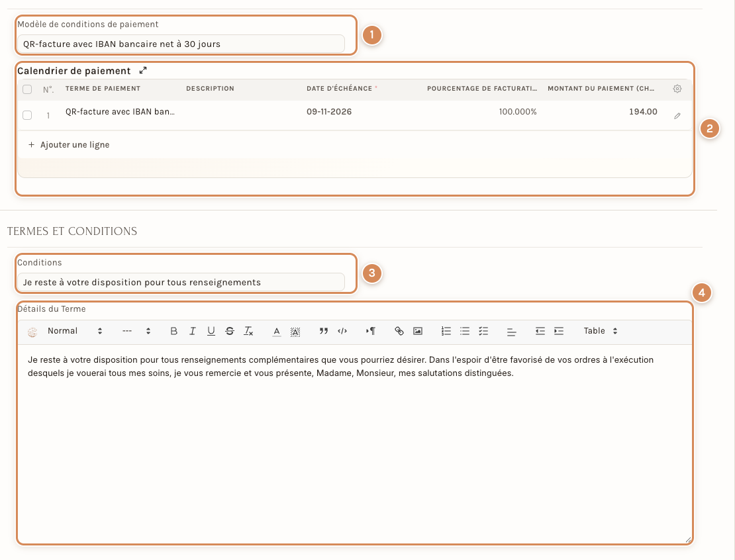The height and width of the screenshot is (560, 735).
Task: Open the text alignment options
Action: pos(511,332)
